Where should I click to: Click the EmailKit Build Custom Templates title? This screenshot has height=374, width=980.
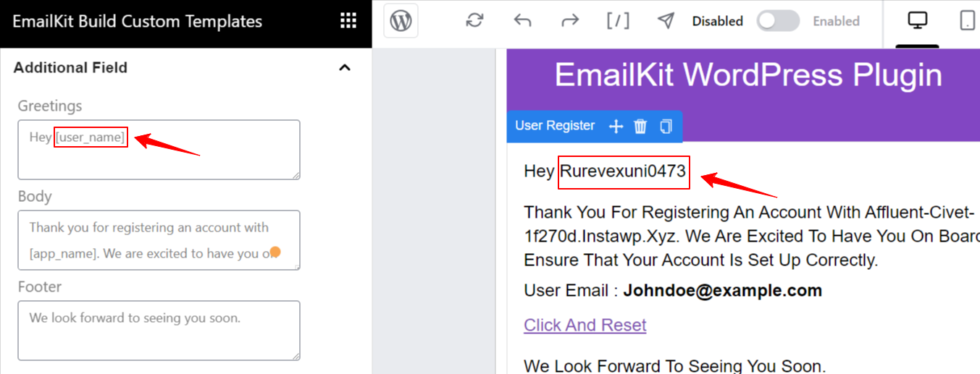point(138,21)
